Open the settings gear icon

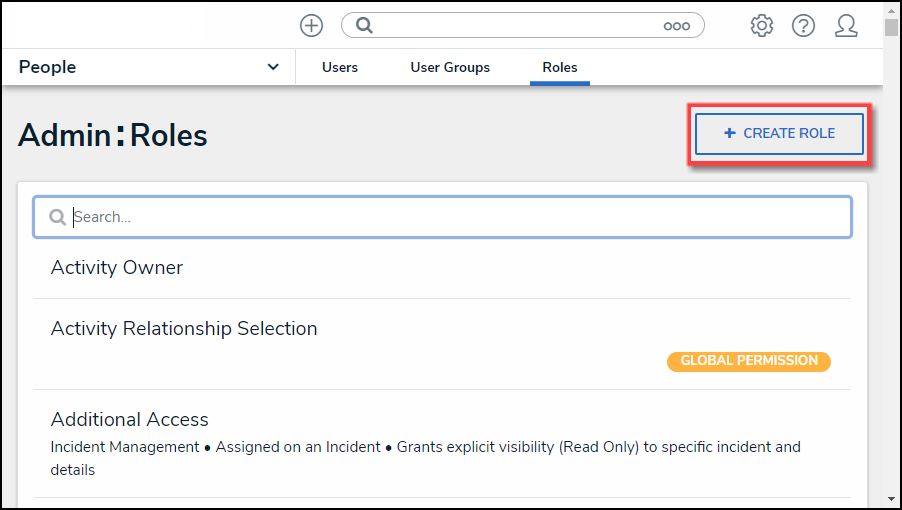pos(762,26)
